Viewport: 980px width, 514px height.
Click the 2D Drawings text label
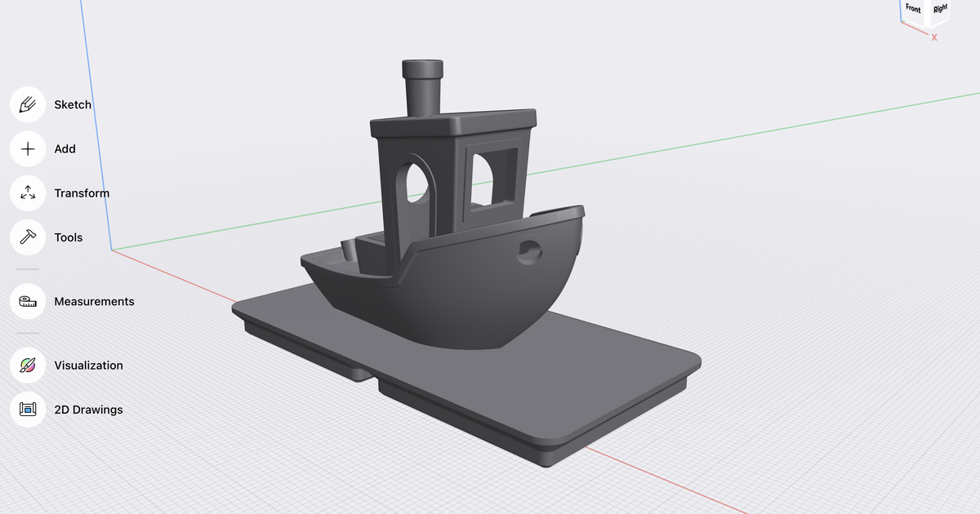[88, 410]
